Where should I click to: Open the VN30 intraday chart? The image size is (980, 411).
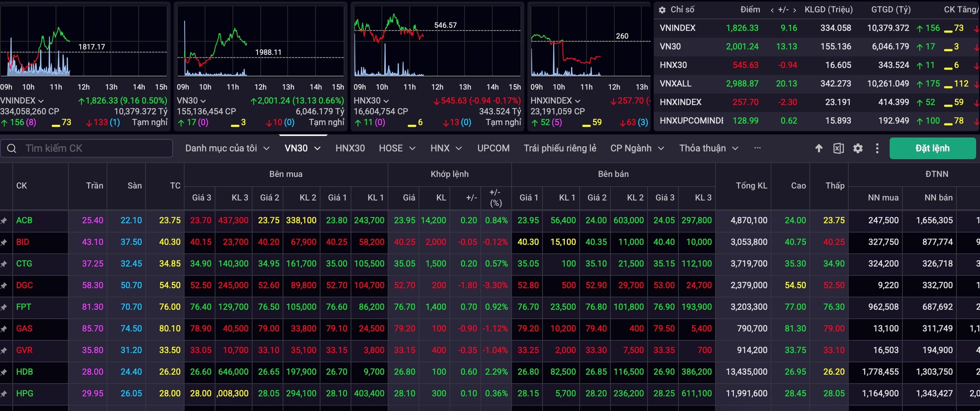[x=260, y=41]
